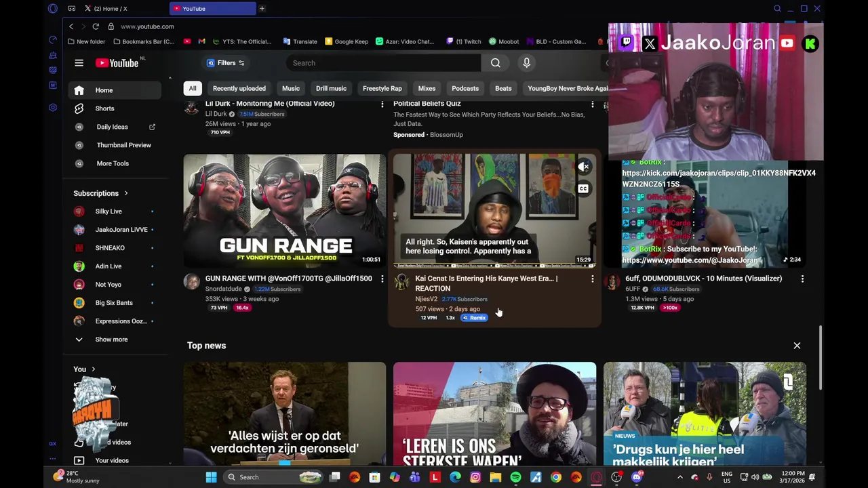The image size is (868, 488).
Task: Click the Remix badge under Kai Cenat video
Action: [x=475, y=318]
